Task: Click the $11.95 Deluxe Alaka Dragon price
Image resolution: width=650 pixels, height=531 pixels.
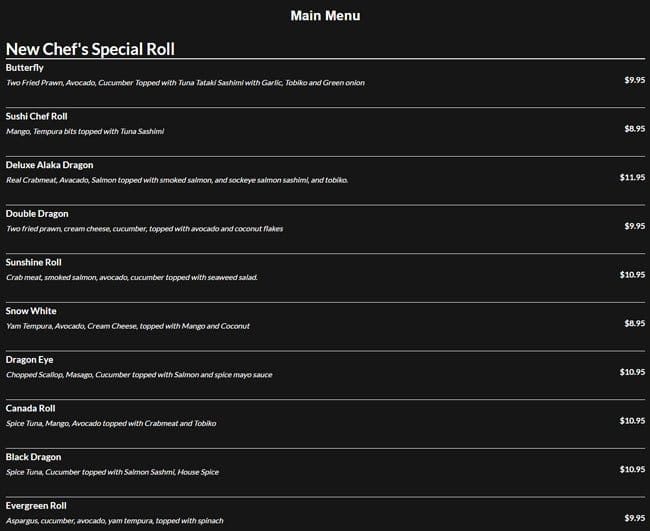Action: [632, 177]
